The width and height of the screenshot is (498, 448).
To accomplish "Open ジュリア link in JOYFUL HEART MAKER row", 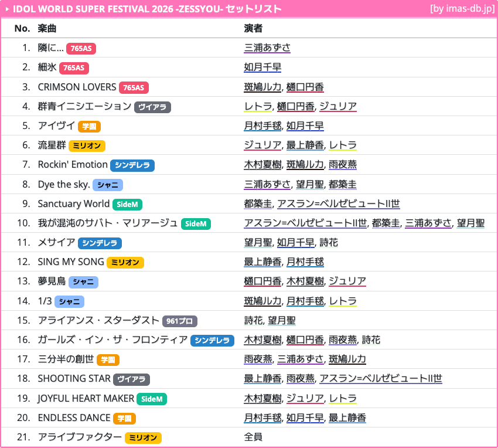I will (305, 398).
